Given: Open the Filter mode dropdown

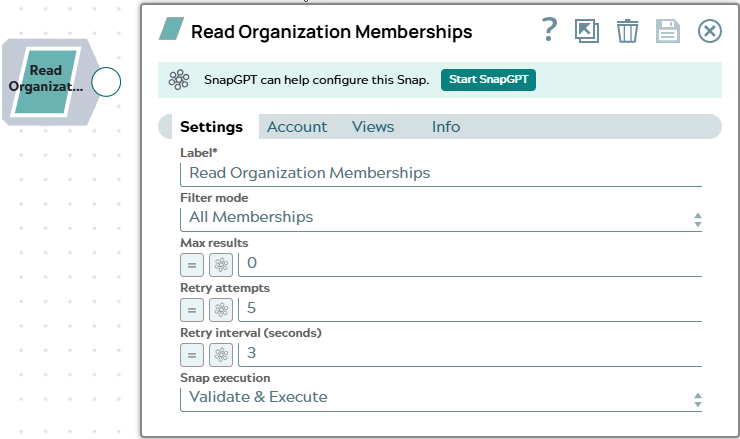Looking at the screenshot, I should pyautogui.click(x=441, y=219).
